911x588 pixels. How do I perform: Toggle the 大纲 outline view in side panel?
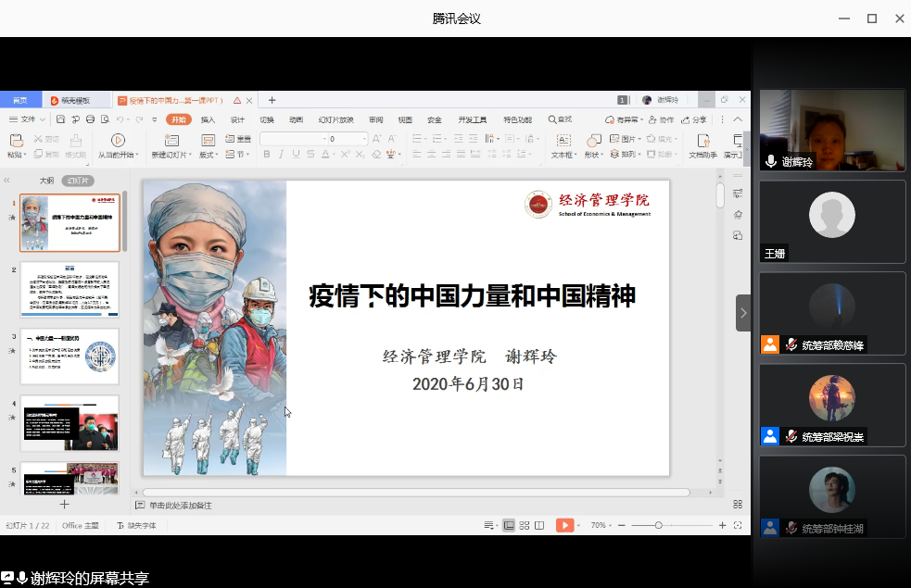point(46,181)
